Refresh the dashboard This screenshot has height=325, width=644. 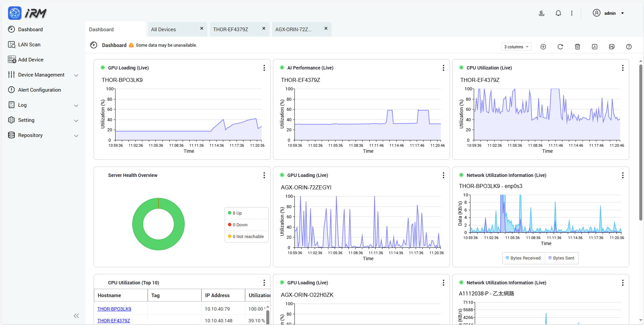point(560,47)
